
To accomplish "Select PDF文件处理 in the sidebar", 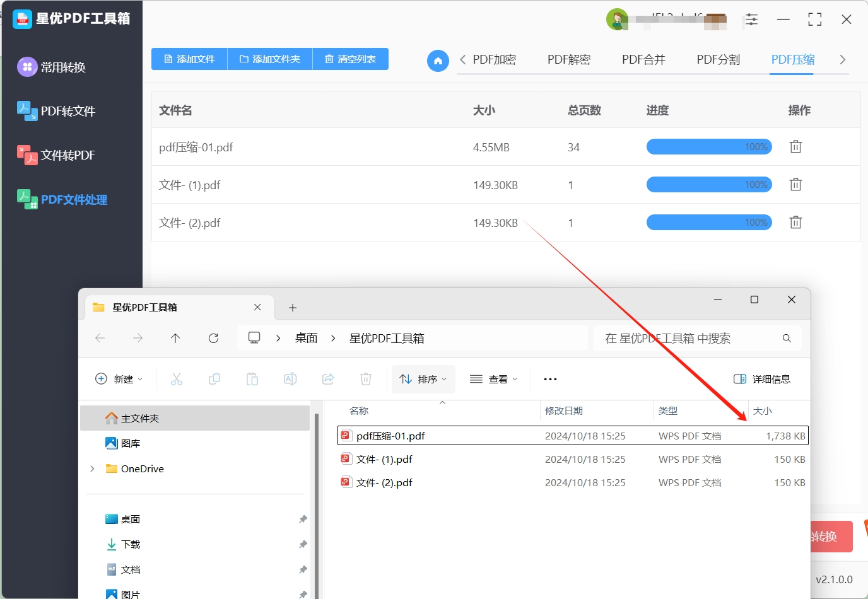I will tap(62, 199).
